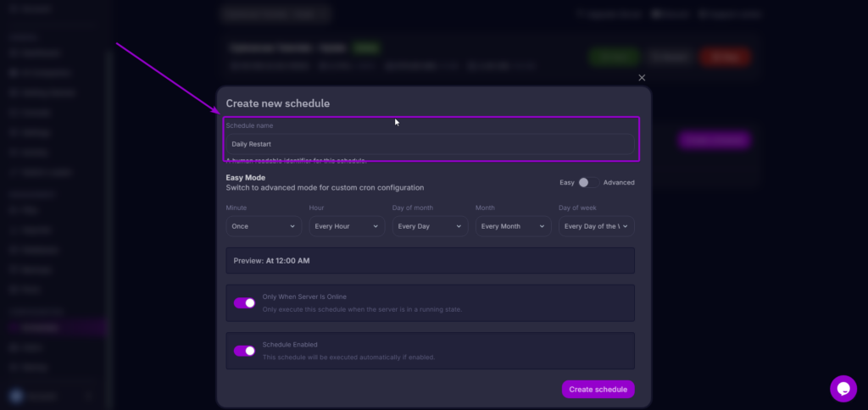Click the highlighted purple sidebar menu item
The image size is (868, 410).
click(56, 328)
